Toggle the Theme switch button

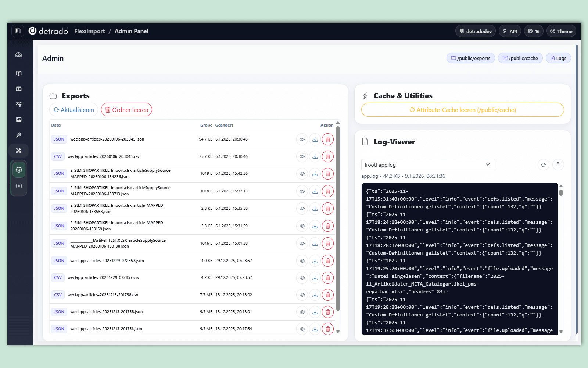coord(561,31)
